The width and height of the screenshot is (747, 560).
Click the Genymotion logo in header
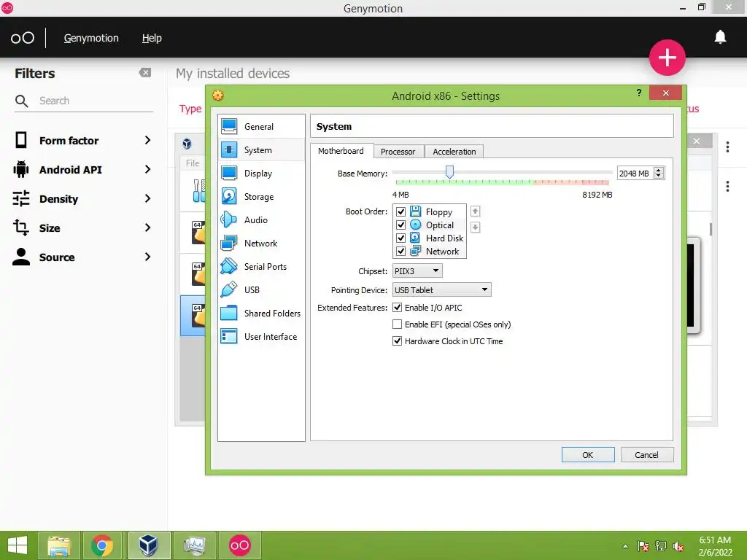(23, 38)
